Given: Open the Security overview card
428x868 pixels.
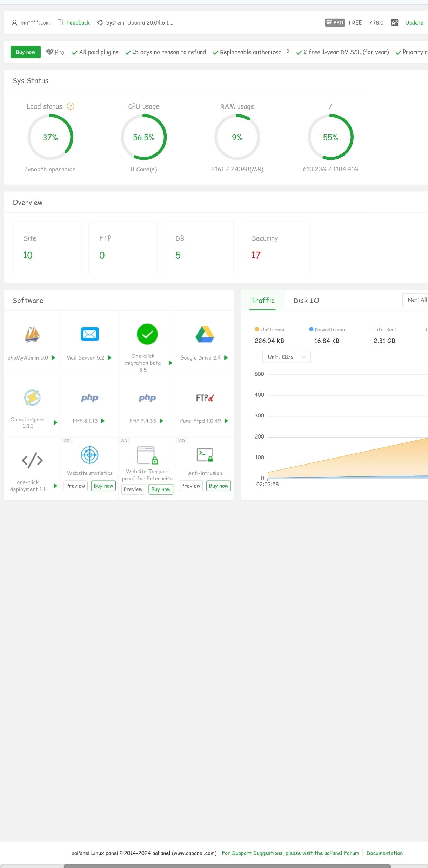Looking at the screenshot, I should tap(275, 247).
